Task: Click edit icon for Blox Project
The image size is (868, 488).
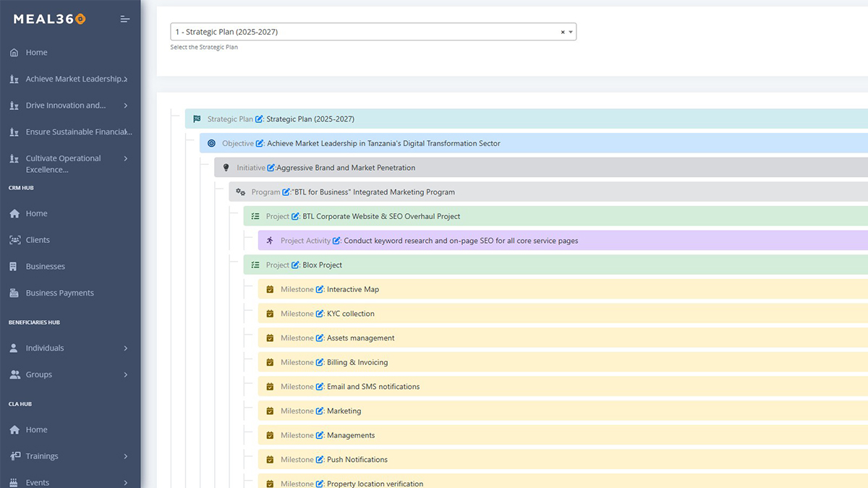Action: point(295,265)
